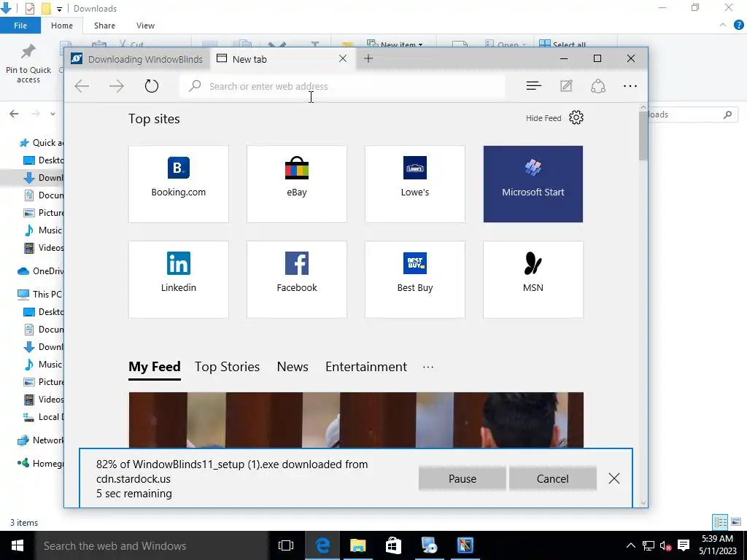Select This PC in navigation pane
Screen dimensions: 747x560
40,295
